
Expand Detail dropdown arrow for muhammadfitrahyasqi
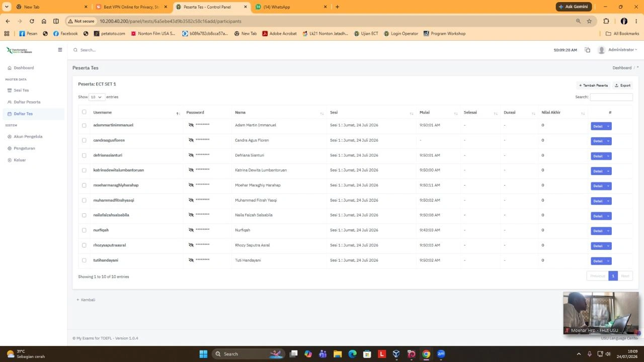pyautogui.click(x=608, y=201)
